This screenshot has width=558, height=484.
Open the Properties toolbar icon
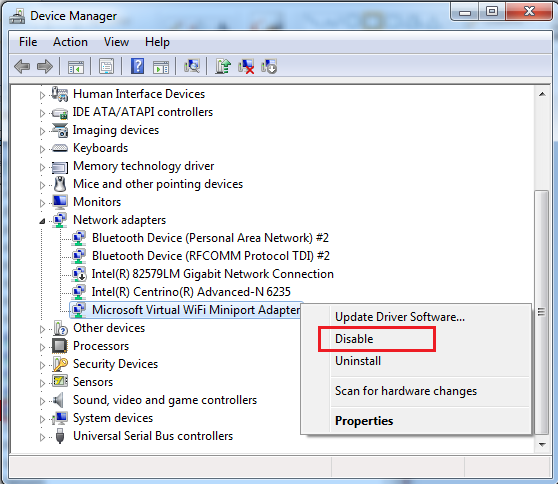(106, 67)
